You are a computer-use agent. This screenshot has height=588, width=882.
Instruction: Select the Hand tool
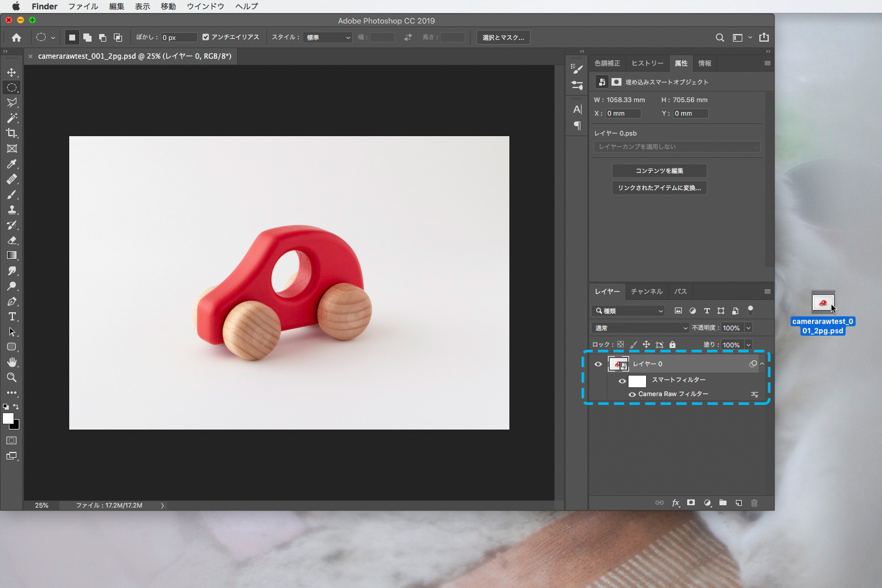12,362
